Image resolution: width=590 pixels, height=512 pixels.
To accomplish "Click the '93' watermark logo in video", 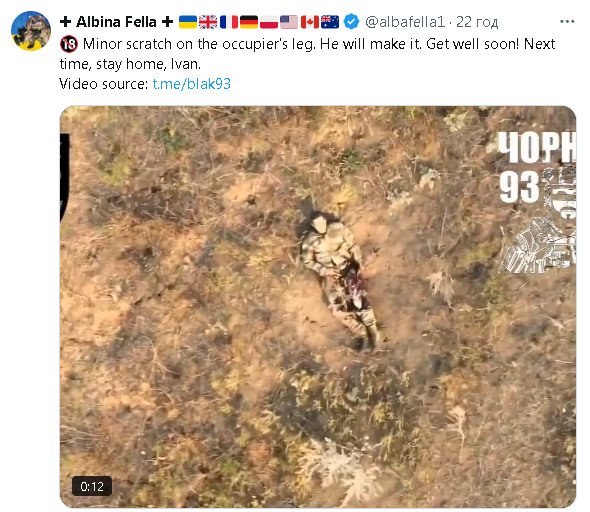I will (520, 187).
